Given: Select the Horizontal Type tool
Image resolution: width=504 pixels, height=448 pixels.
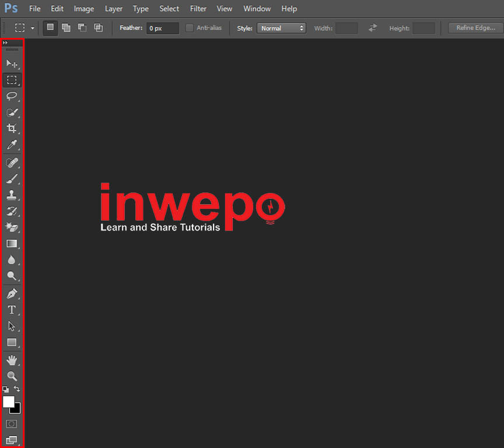Looking at the screenshot, I should [12, 310].
